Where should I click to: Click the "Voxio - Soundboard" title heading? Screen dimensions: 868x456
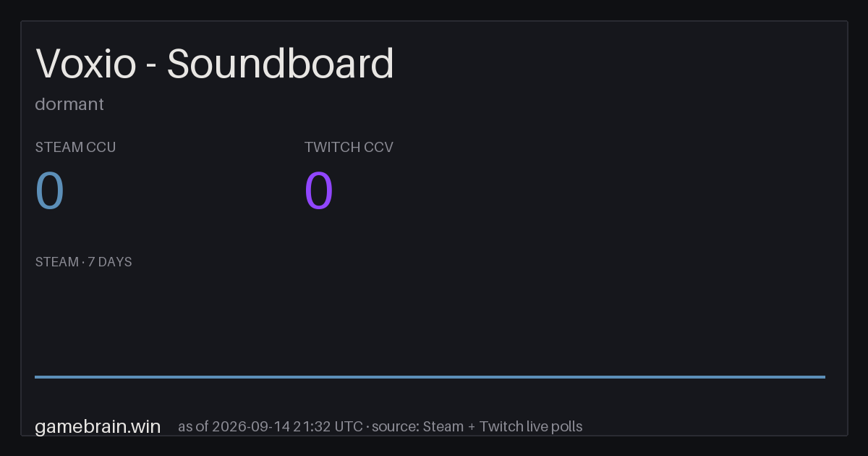coord(215,64)
